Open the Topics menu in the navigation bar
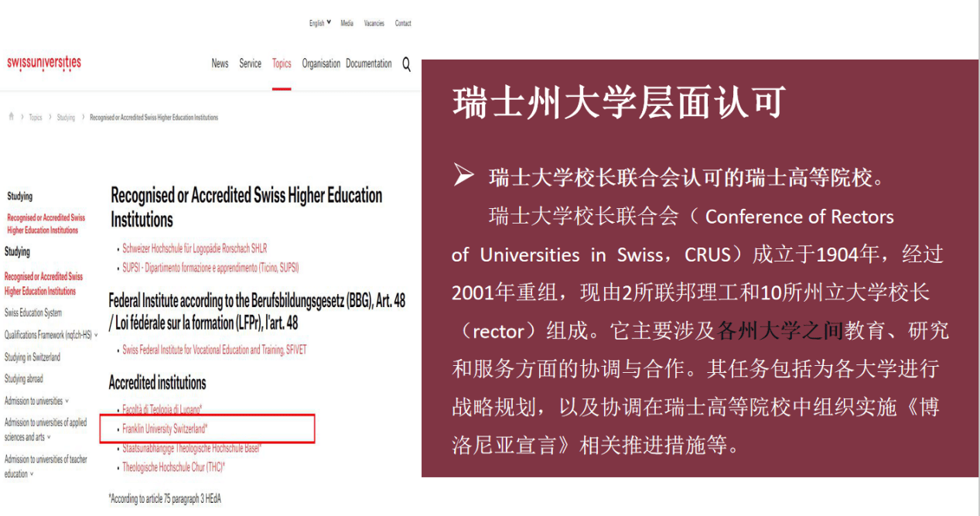 (282, 64)
